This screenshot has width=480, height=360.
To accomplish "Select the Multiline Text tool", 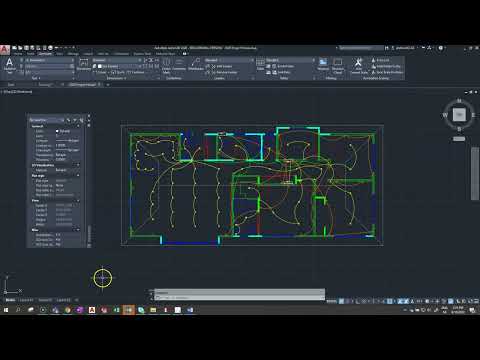I will [x=9, y=65].
